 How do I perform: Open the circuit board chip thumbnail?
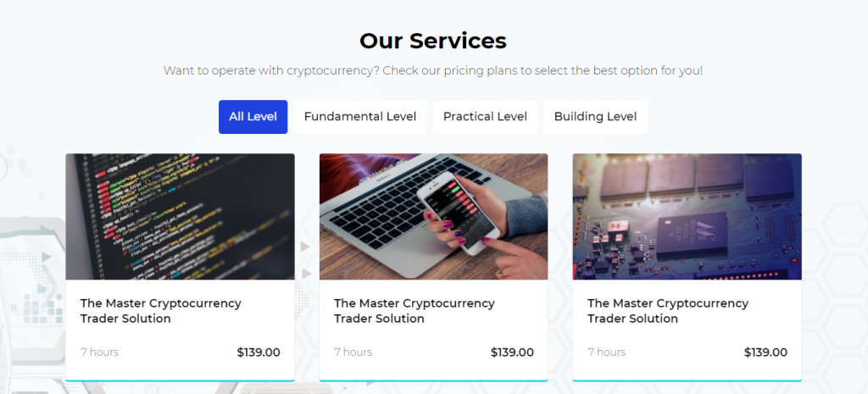point(687,216)
